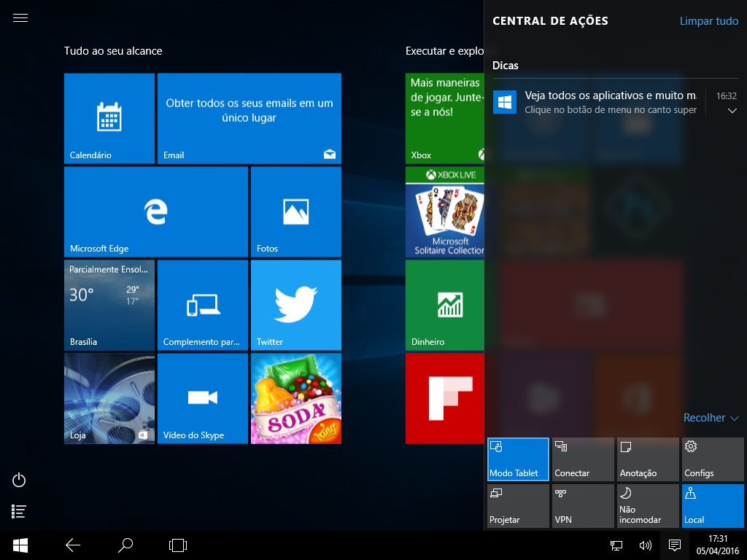The width and height of the screenshot is (747, 560).
Task: Open the Candy Crush Soda tile
Action: [295, 398]
